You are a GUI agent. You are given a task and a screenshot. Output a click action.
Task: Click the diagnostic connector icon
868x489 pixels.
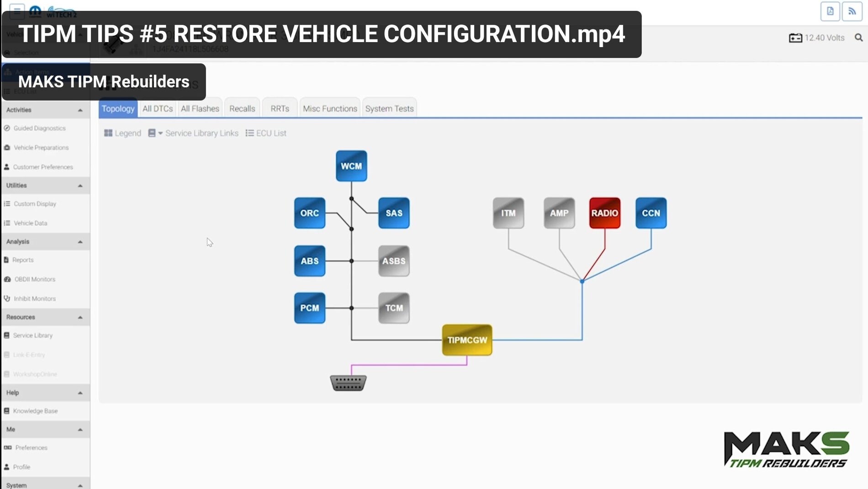click(x=348, y=383)
